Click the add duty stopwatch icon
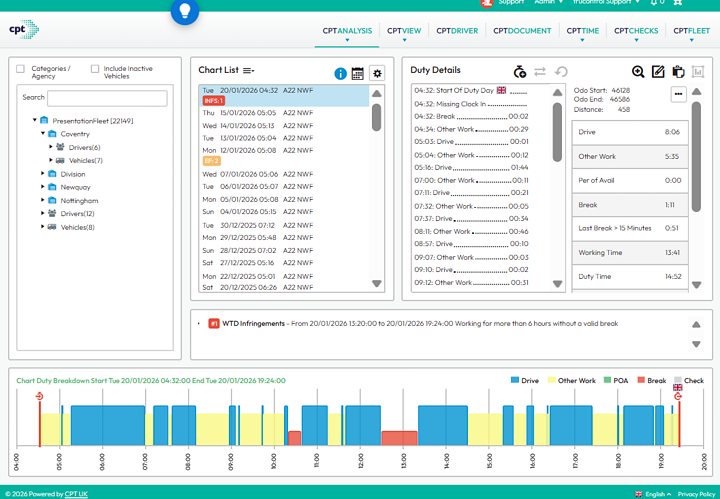 tap(519, 72)
